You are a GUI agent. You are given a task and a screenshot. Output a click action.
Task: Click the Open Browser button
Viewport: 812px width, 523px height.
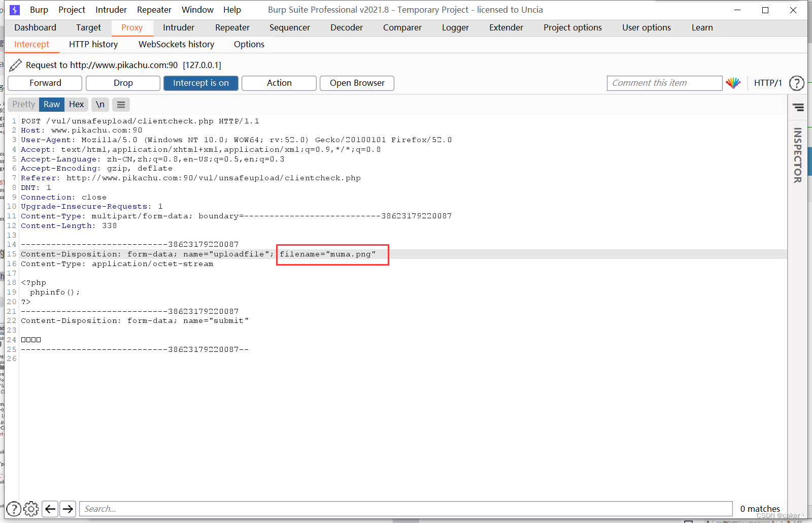coord(357,83)
